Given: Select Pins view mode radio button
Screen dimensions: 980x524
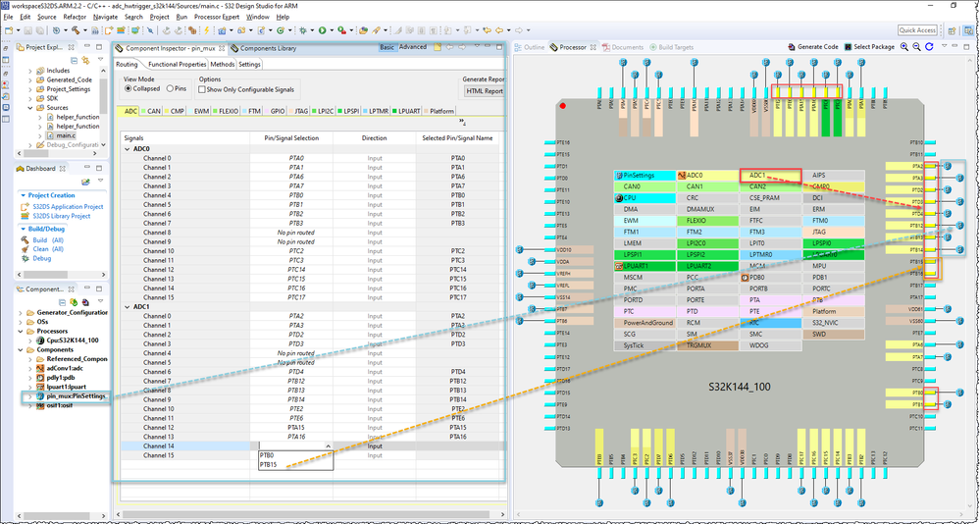Looking at the screenshot, I should [x=170, y=88].
